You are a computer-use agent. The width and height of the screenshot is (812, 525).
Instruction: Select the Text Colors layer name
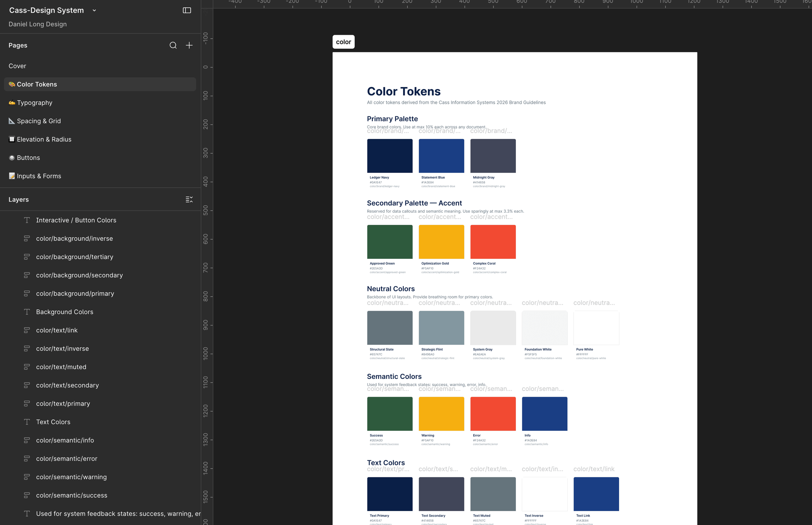click(x=53, y=422)
